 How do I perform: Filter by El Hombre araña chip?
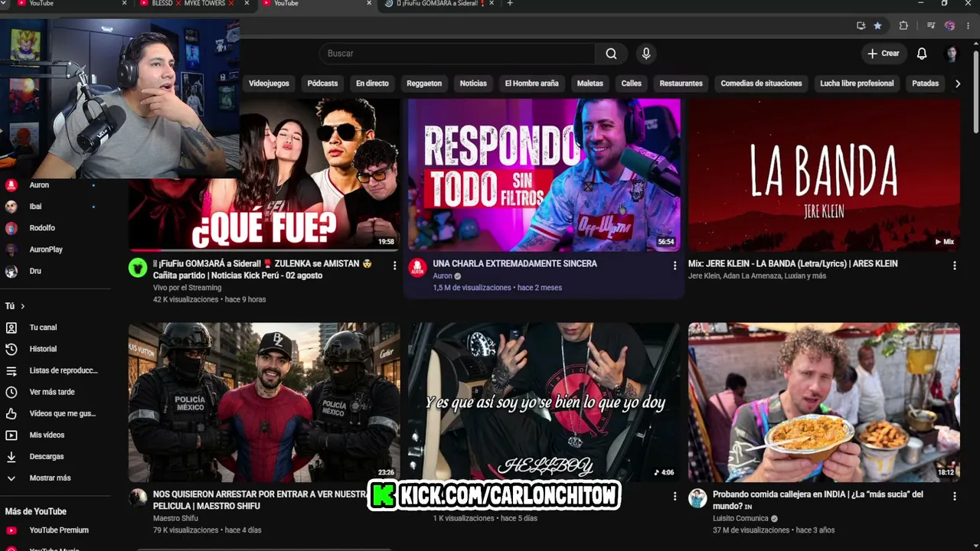coord(531,83)
